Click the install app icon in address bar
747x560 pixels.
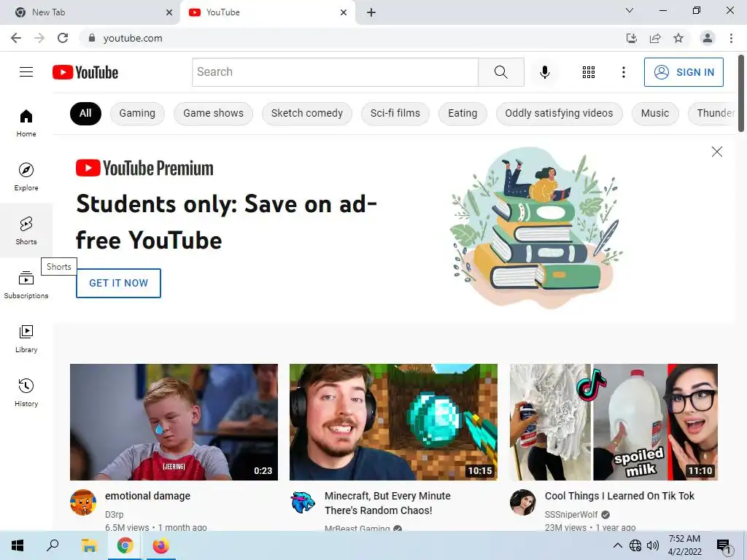point(632,38)
